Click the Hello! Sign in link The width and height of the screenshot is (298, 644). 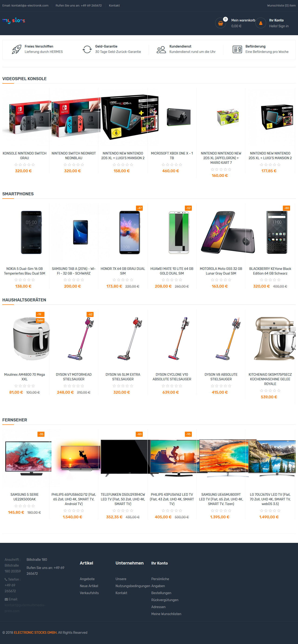click(x=279, y=26)
